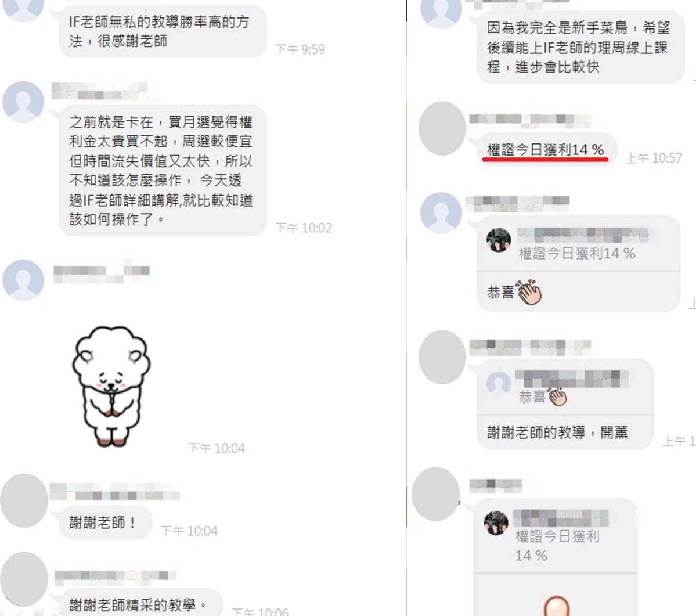Select the message 謝謝老師的教導，開薰
The image size is (696, 616).
(x=557, y=433)
